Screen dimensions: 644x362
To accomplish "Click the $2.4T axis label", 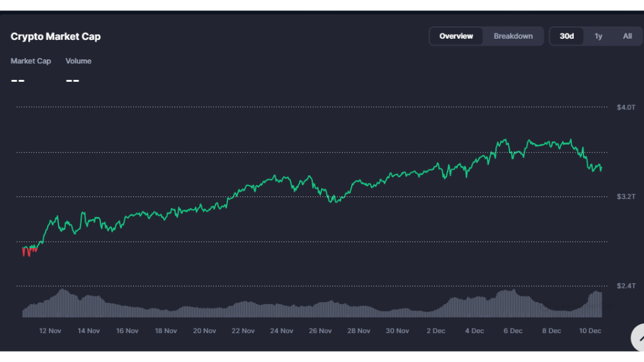I will tap(626, 285).
